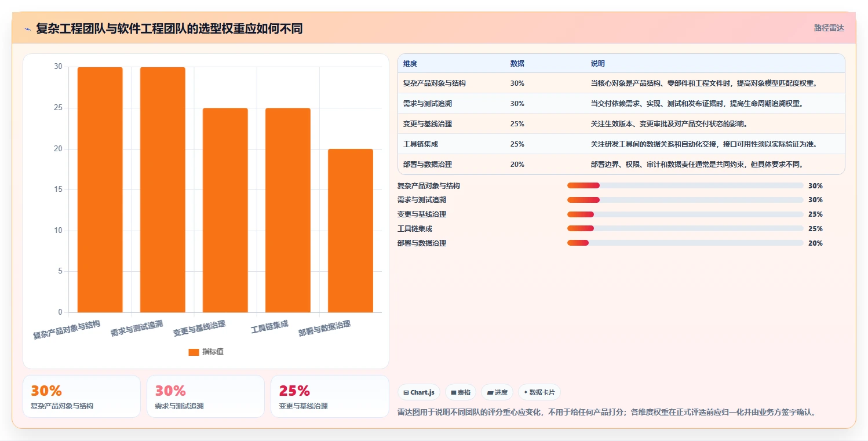Screen dimensions: 868x441
Task: Click 25% in the 工具链集成 table row
Action: pos(517,144)
